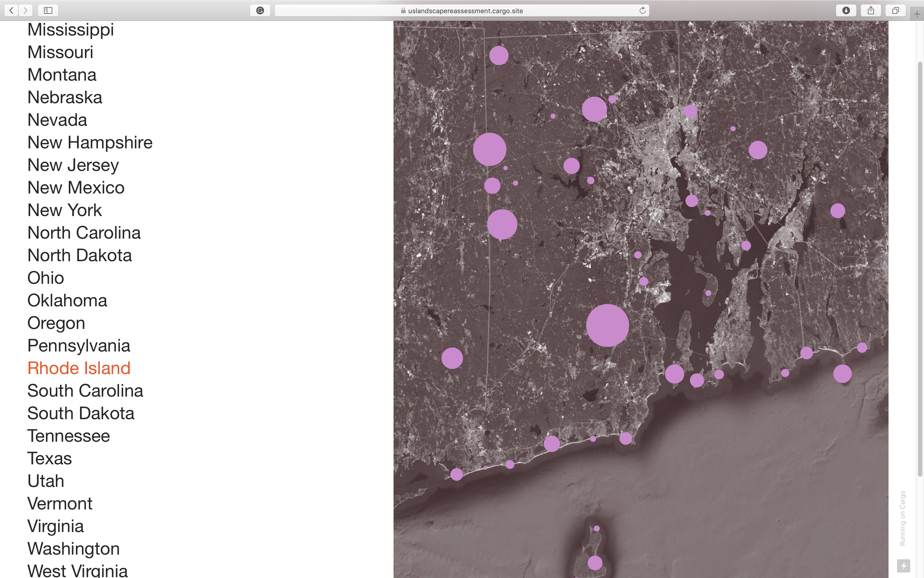Add a new tab with plus
Screen dimensions: 924x578
[917, 14]
